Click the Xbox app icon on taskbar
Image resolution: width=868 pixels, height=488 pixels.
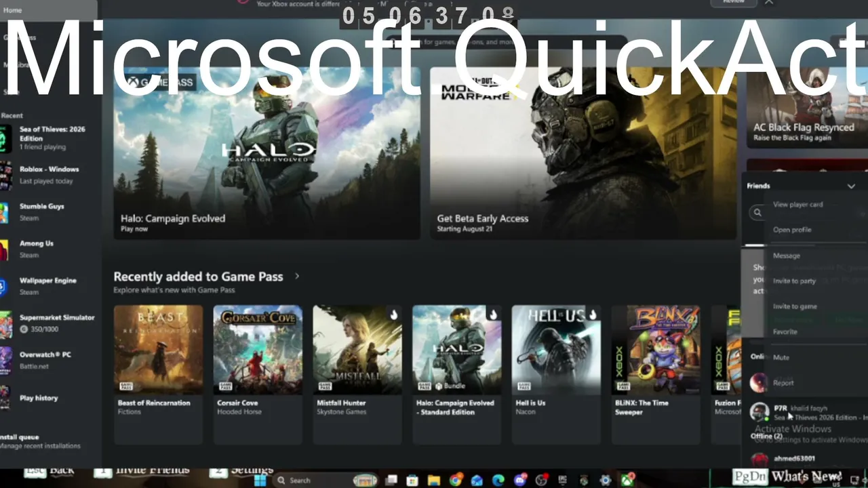(x=627, y=481)
